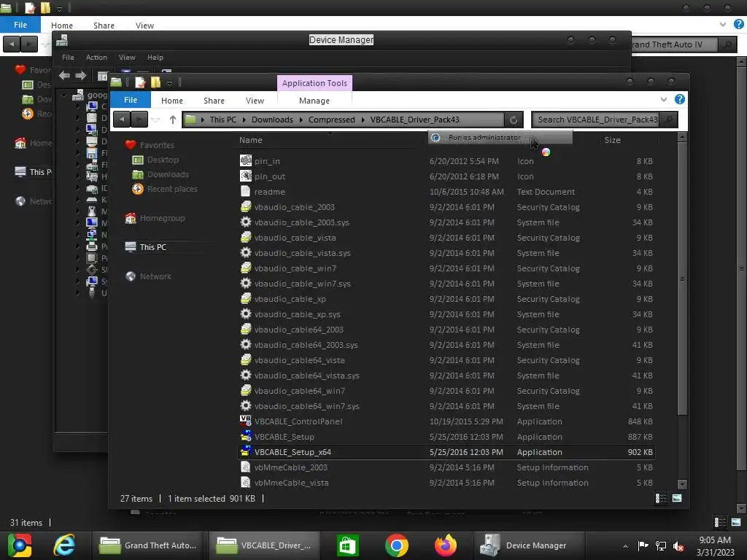747x560 pixels.
Task: Click the clock showing 9:05 AM
Action: 715,540
